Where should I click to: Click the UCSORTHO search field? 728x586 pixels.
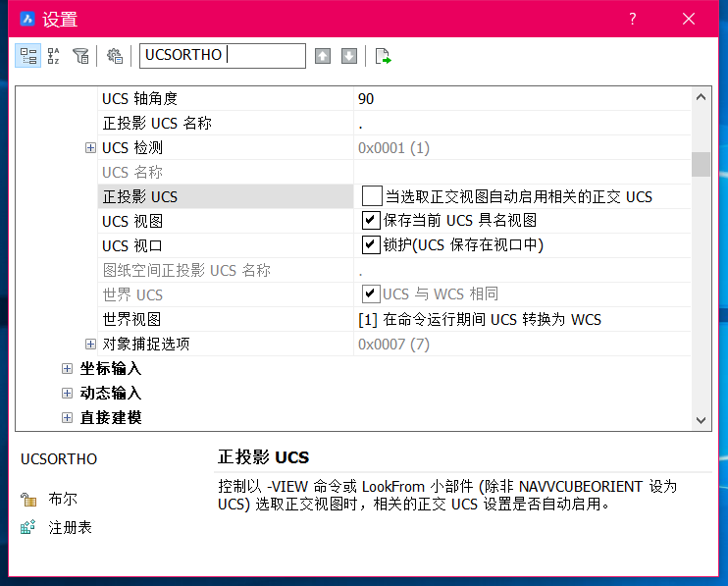point(222,56)
